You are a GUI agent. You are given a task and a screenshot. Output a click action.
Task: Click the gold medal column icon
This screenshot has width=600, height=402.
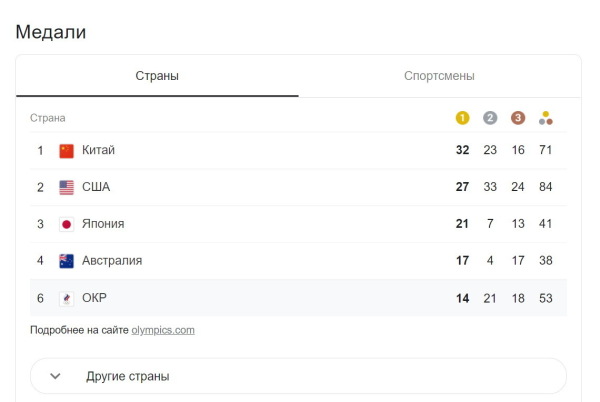point(462,118)
